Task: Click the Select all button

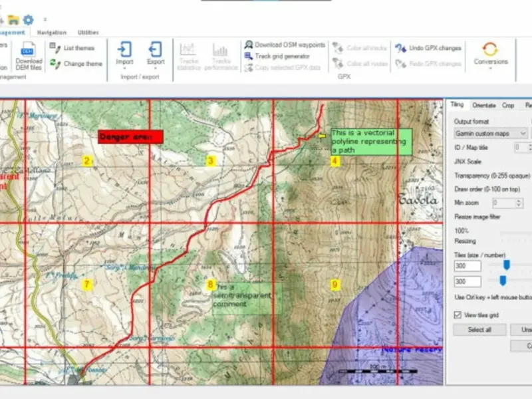Action: (x=479, y=330)
